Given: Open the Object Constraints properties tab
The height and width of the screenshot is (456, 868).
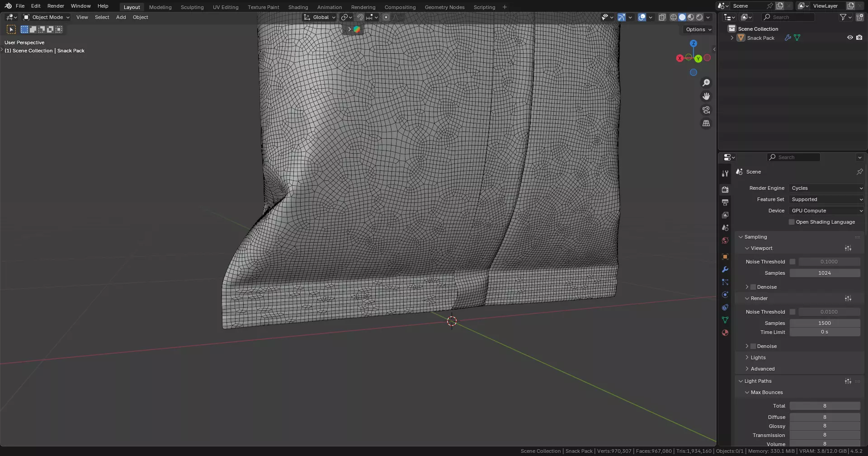Looking at the screenshot, I should coord(725,307).
